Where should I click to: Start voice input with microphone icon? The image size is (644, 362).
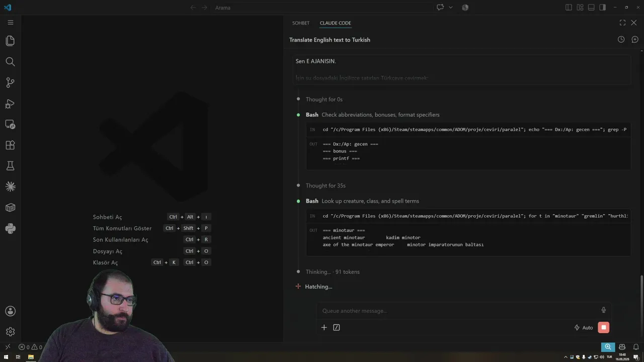tap(604, 310)
